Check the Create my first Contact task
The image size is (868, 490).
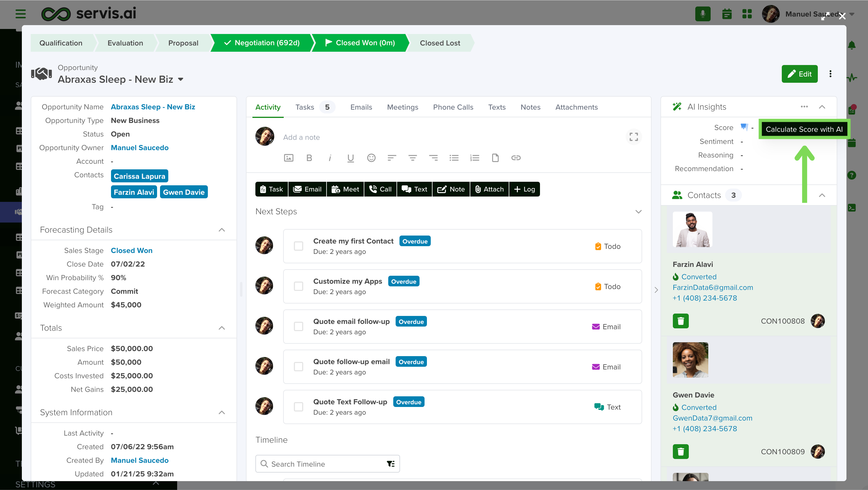[298, 246]
